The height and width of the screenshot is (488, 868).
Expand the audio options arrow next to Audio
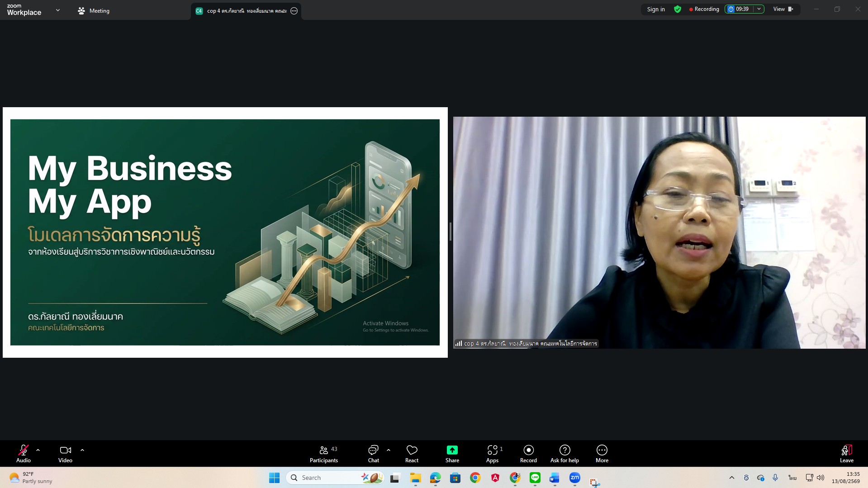click(x=38, y=450)
